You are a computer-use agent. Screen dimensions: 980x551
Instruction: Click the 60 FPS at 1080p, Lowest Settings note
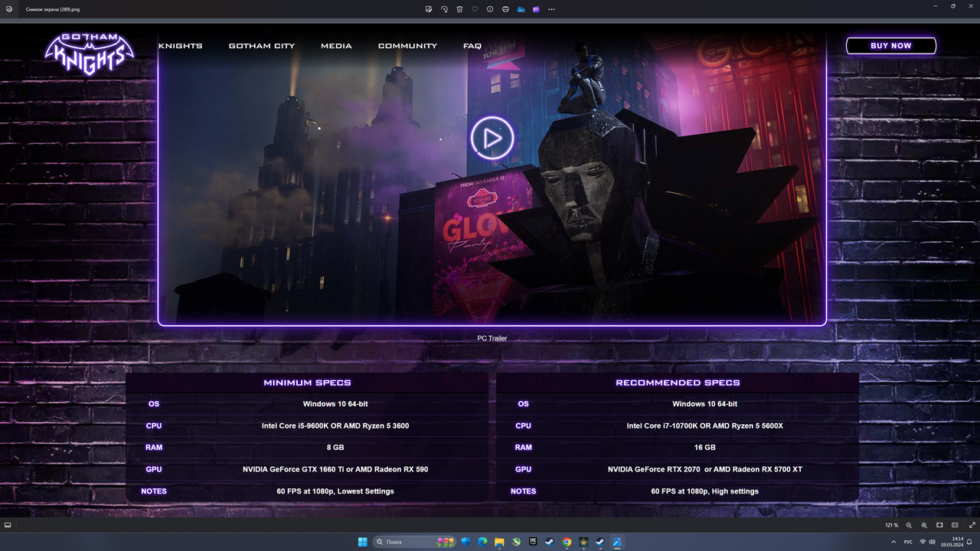point(335,491)
